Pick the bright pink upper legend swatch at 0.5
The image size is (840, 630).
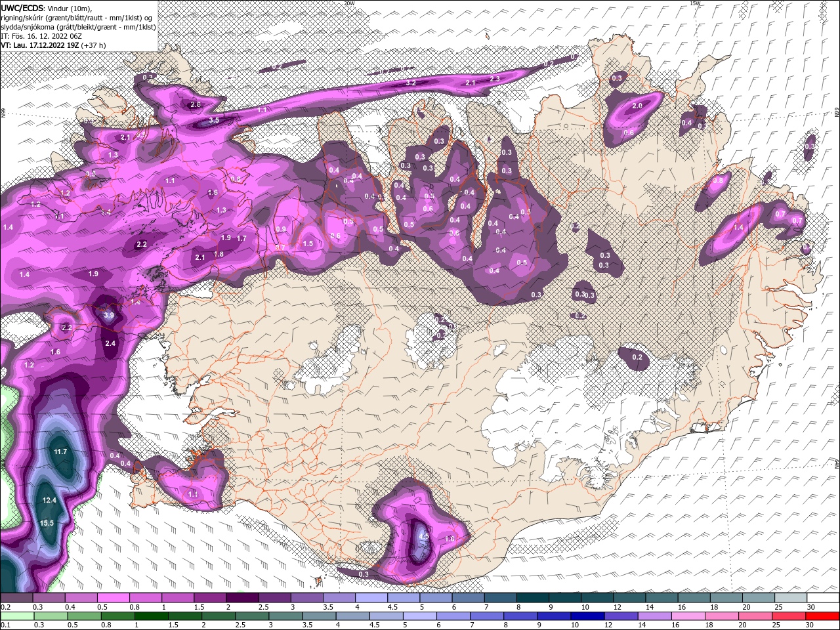[x=113, y=598]
